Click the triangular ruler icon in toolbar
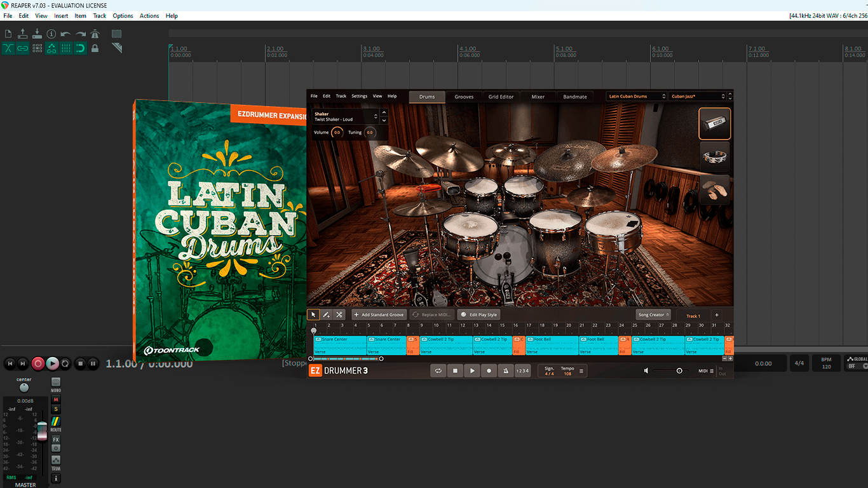This screenshot has width=868, height=488. tap(117, 48)
